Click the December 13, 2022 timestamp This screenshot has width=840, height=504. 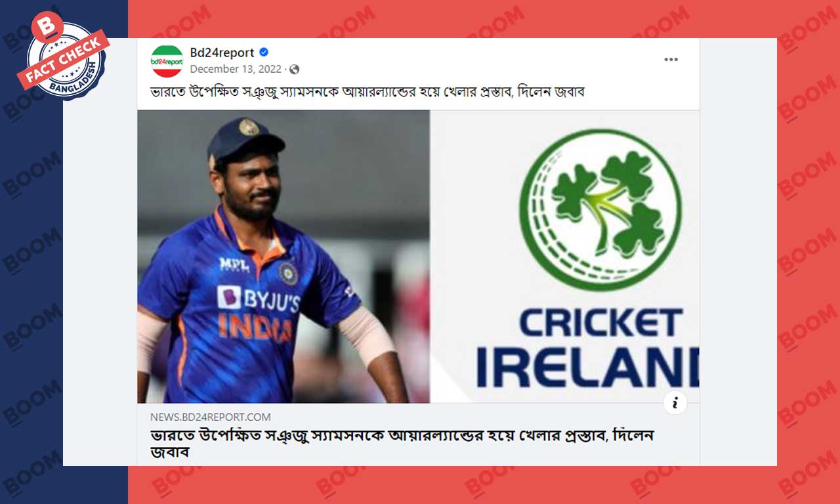[236, 69]
